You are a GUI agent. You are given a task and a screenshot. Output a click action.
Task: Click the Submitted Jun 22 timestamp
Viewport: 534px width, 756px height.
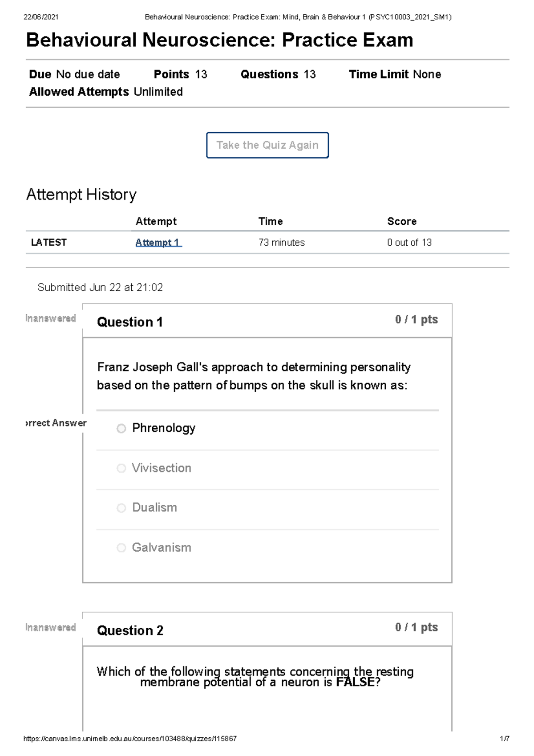pos(100,288)
